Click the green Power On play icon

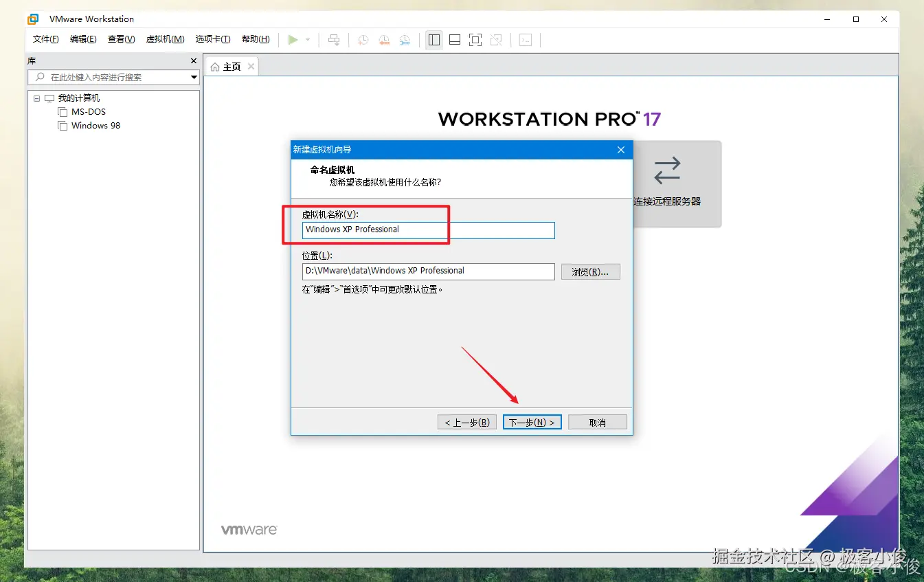(x=293, y=40)
